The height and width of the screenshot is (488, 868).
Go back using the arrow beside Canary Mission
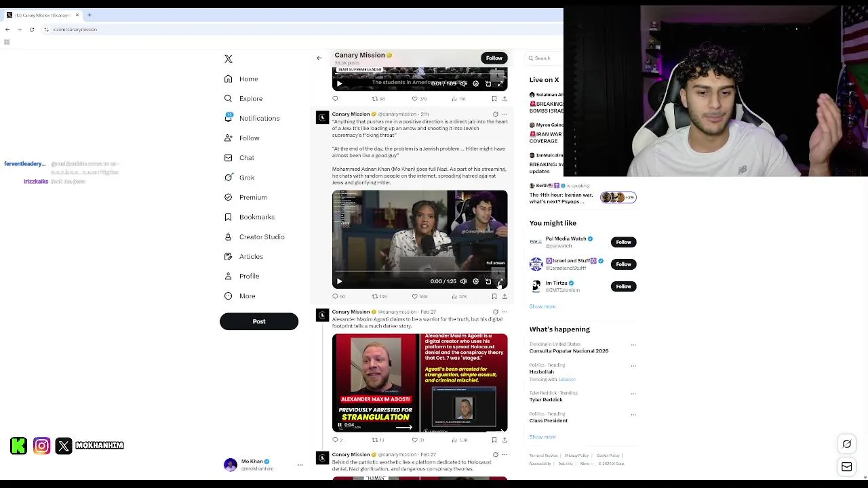(x=319, y=58)
